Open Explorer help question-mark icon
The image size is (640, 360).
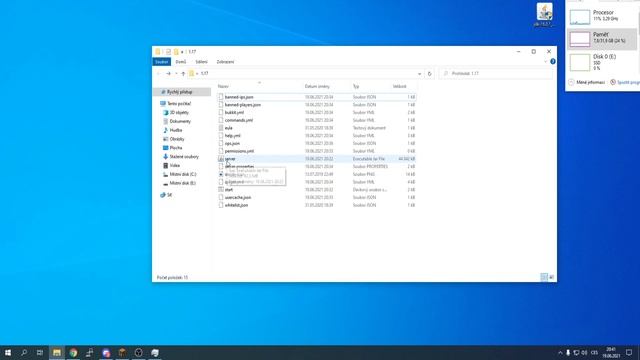553,62
